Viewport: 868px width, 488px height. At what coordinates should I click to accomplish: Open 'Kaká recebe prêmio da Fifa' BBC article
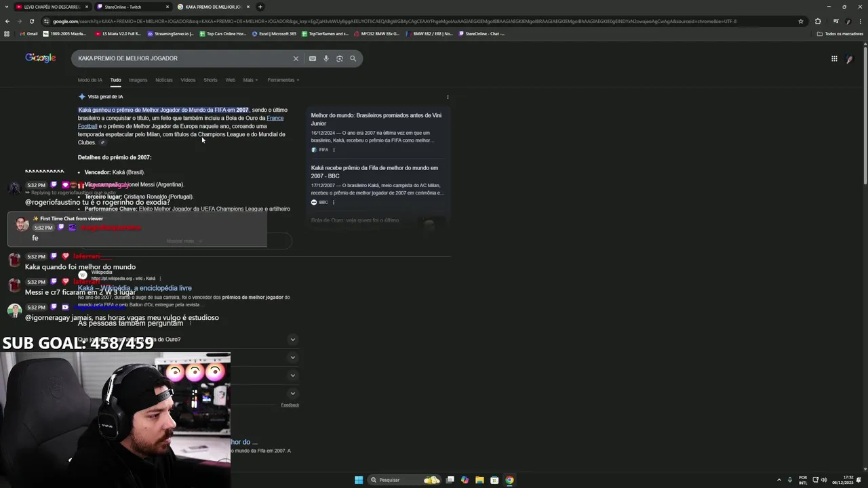(x=374, y=171)
